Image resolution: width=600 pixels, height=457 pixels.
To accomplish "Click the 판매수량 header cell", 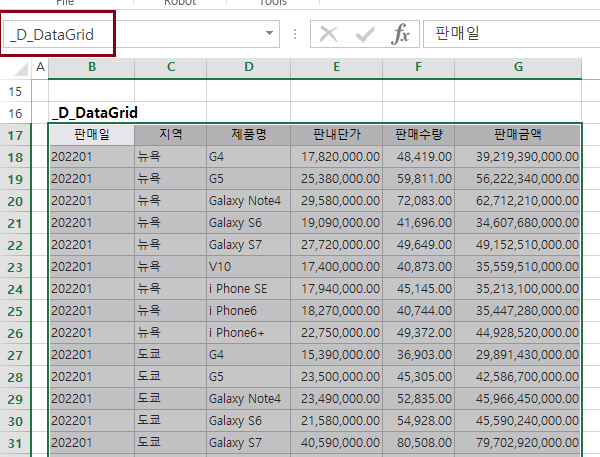I will click(x=418, y=135).
